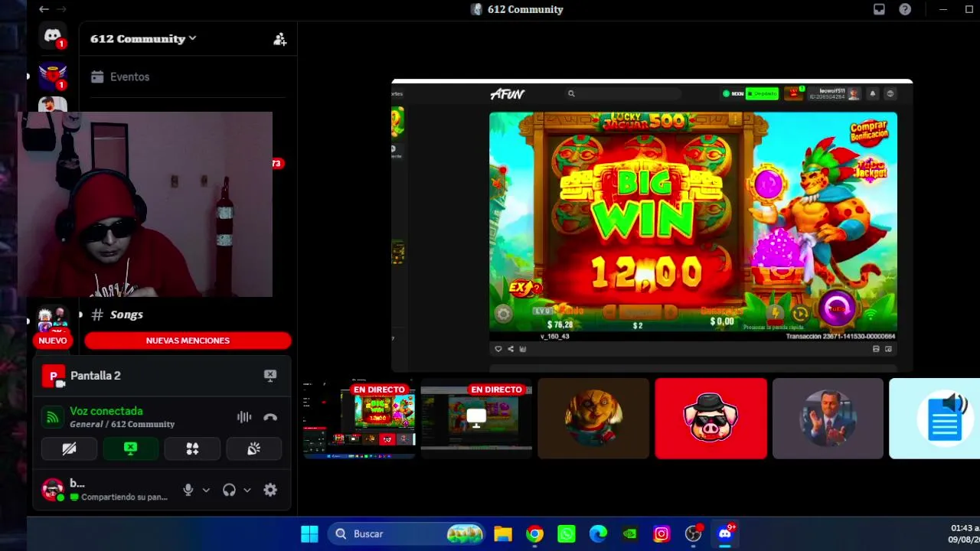Open voice connection signal details

point(53,417)
